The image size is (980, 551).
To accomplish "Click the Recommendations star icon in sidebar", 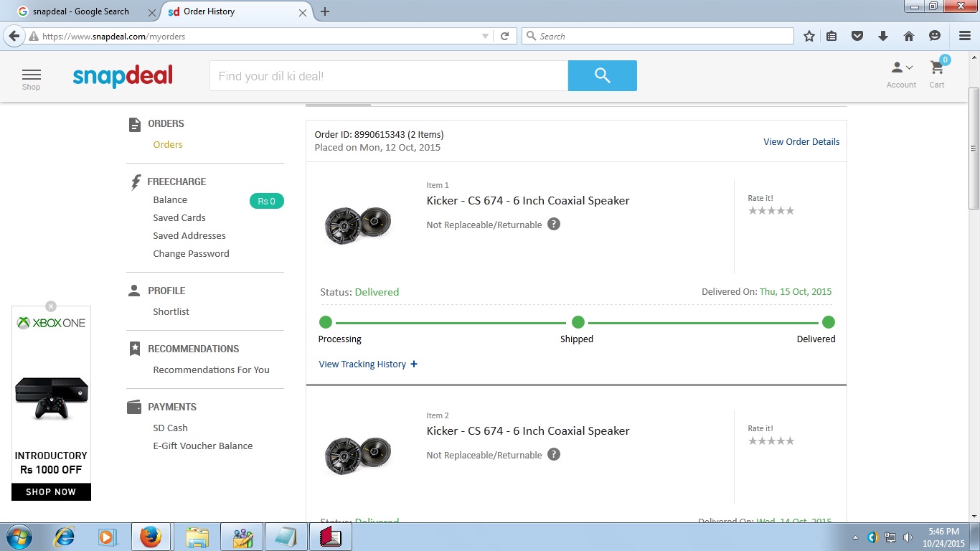I will (135, 349).
